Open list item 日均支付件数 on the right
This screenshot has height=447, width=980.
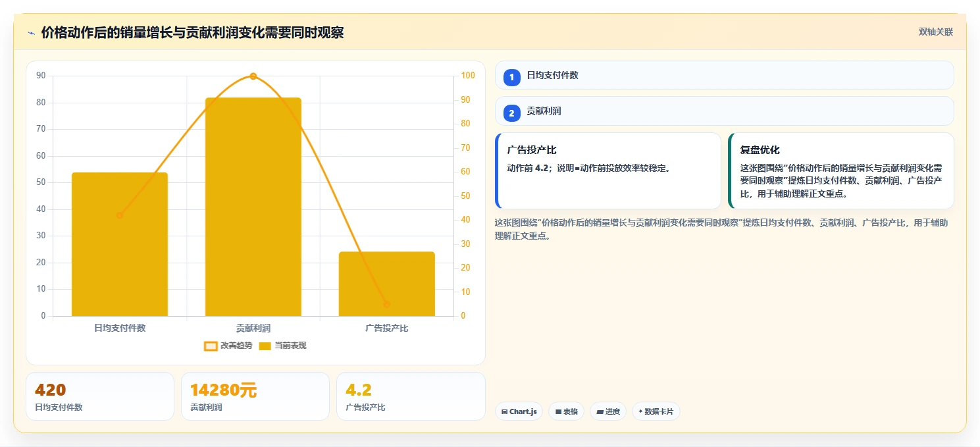724,75
